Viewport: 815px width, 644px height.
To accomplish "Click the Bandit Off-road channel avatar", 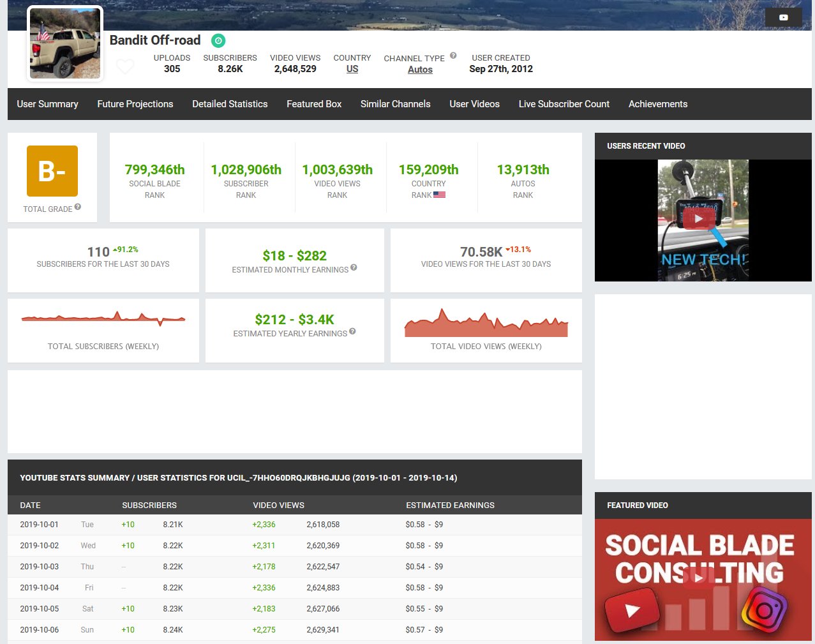I will pyautogui.click(x=65, y=43).
